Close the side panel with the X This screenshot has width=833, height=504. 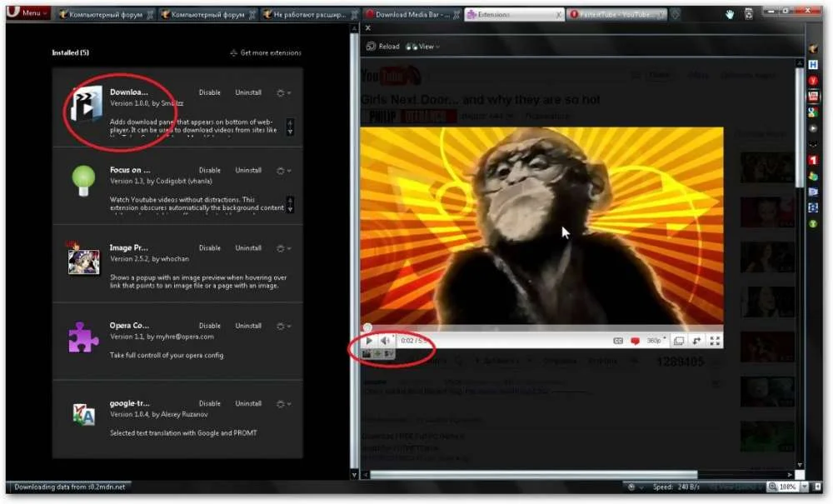pos(367,28)
